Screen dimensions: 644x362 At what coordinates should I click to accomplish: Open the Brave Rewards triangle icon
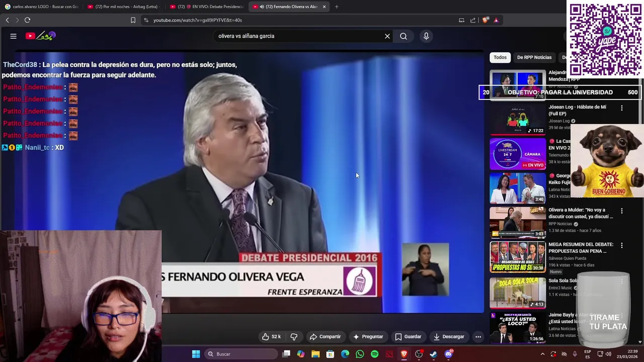tap(496, 20)
